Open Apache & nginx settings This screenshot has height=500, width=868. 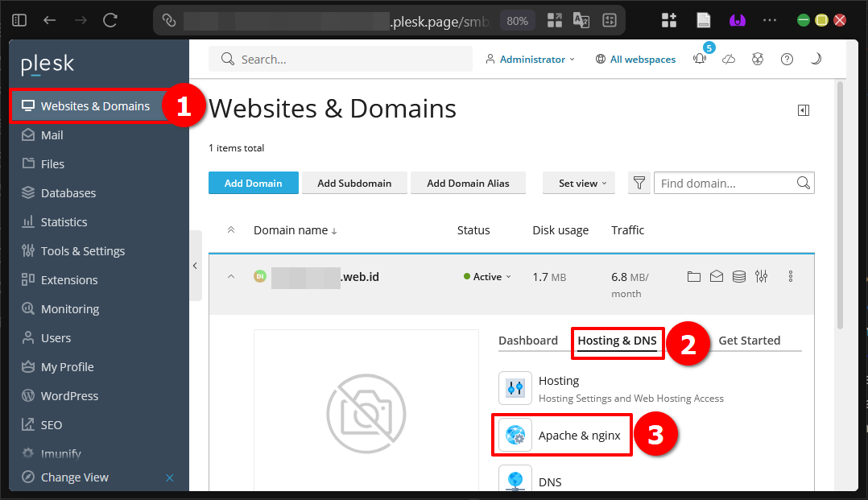561,436
